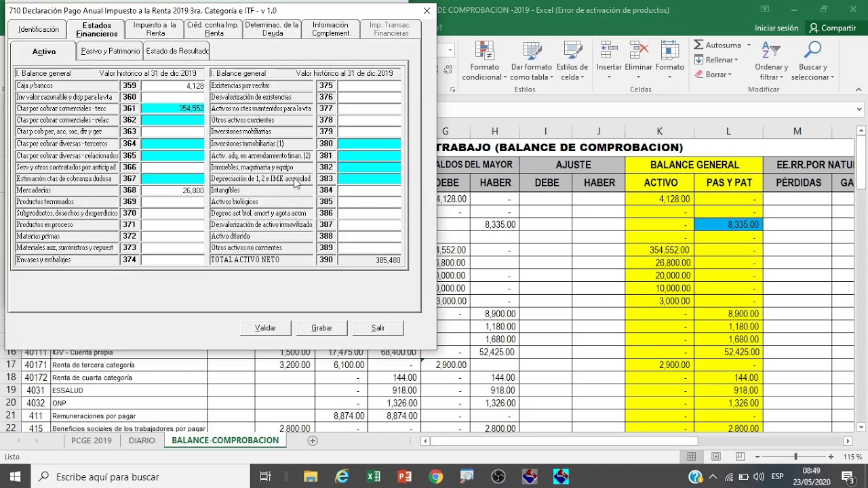
Task: Open File Explorer from taskbar
Action: point(311,476)
